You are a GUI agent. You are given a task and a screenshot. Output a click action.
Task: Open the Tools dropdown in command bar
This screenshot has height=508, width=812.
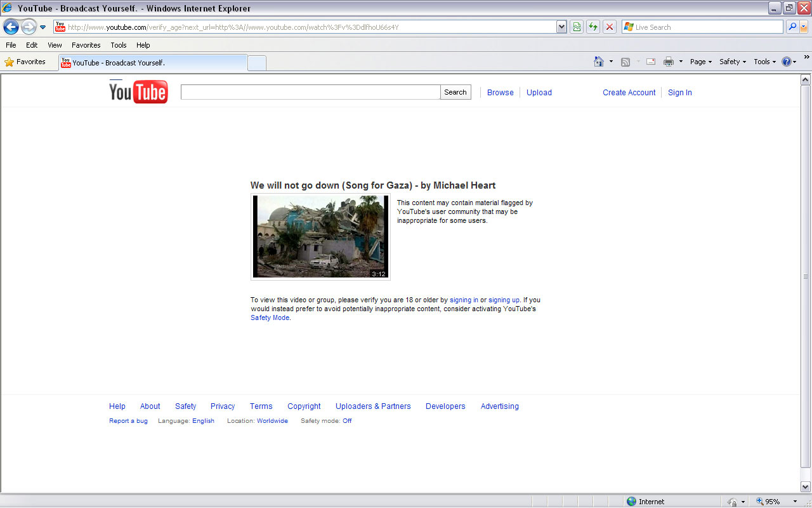[x=765, y=62]
